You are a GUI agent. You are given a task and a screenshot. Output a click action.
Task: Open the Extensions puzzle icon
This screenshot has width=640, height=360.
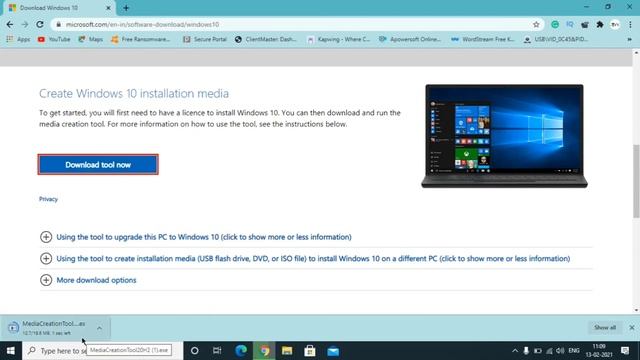[x=600, y=24]
